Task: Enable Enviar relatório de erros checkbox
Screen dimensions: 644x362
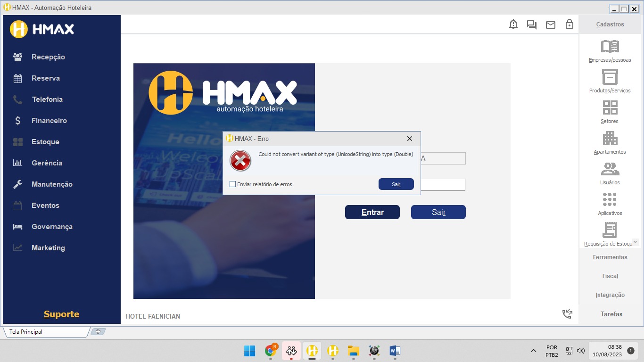Action: [232, 184]
